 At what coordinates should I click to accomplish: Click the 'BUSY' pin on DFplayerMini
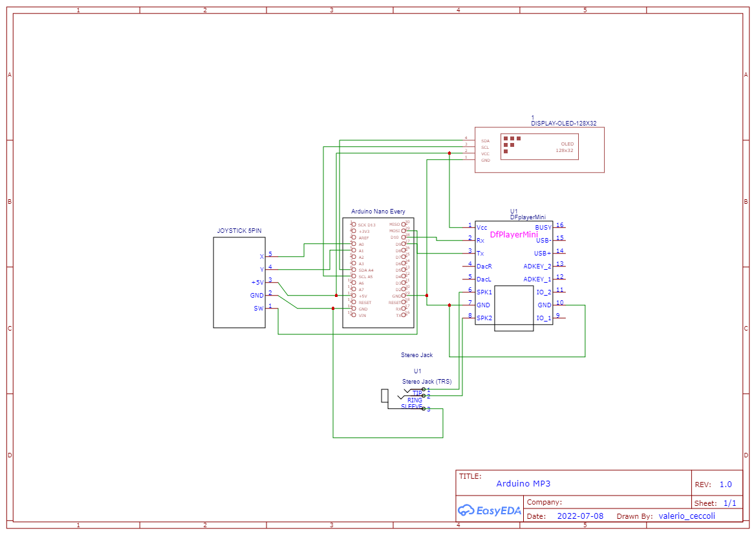tap(543, 227)
